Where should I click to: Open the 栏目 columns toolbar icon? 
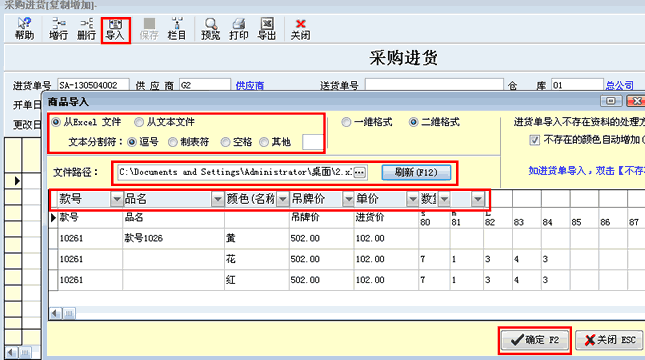click(177, 29)
